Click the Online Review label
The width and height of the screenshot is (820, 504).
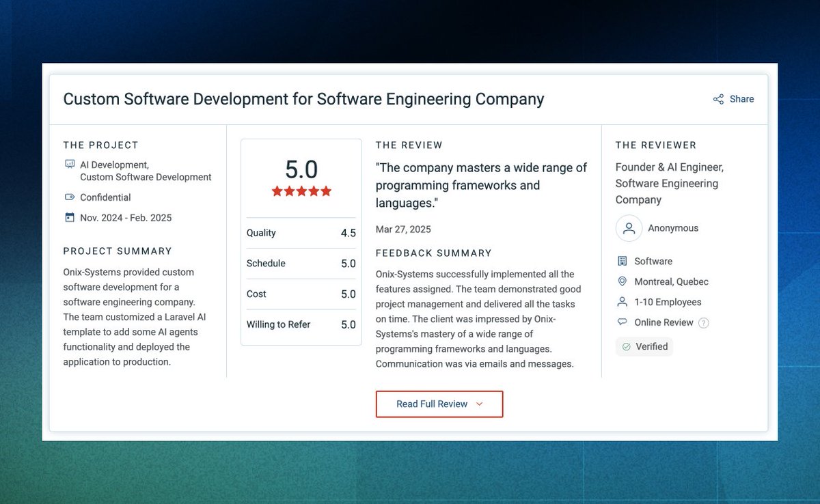[x=664, y=322]
